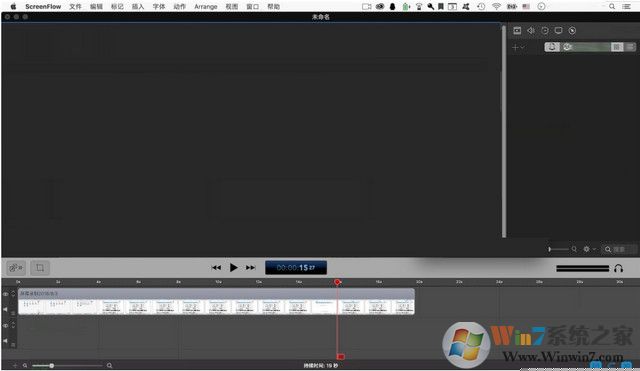Image resolution: width=640 pixels, height=371 pixels.
Task: Open second track options menu icon
Action: tap(13, 344)
